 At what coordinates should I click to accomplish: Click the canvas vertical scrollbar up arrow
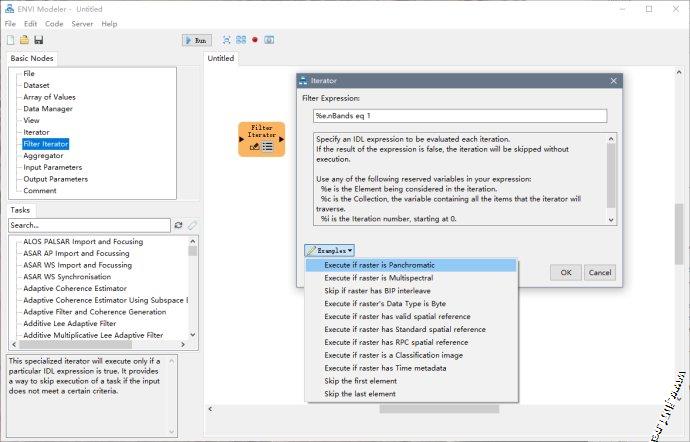pyautogui.click(x=679, y=72)
